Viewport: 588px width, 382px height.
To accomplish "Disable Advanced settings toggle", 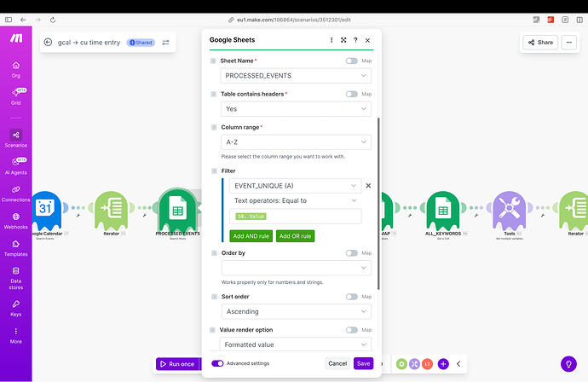I will 217,363.
